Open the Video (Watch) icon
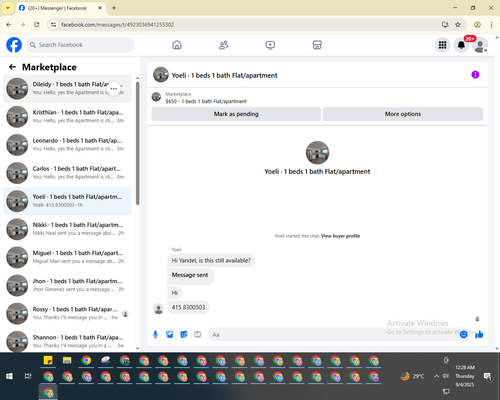This screenshot has height=400, width=500. tap(270, 45)
